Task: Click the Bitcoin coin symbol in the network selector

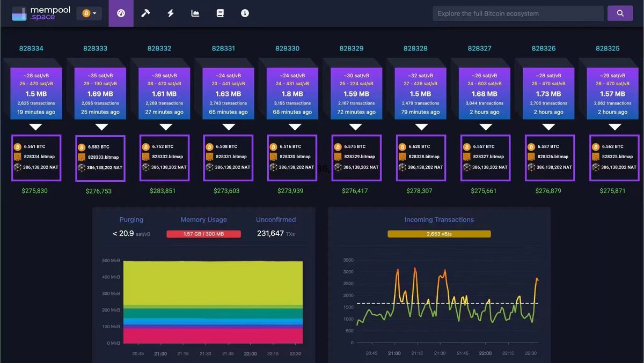Action: click(x=85, y=13)
